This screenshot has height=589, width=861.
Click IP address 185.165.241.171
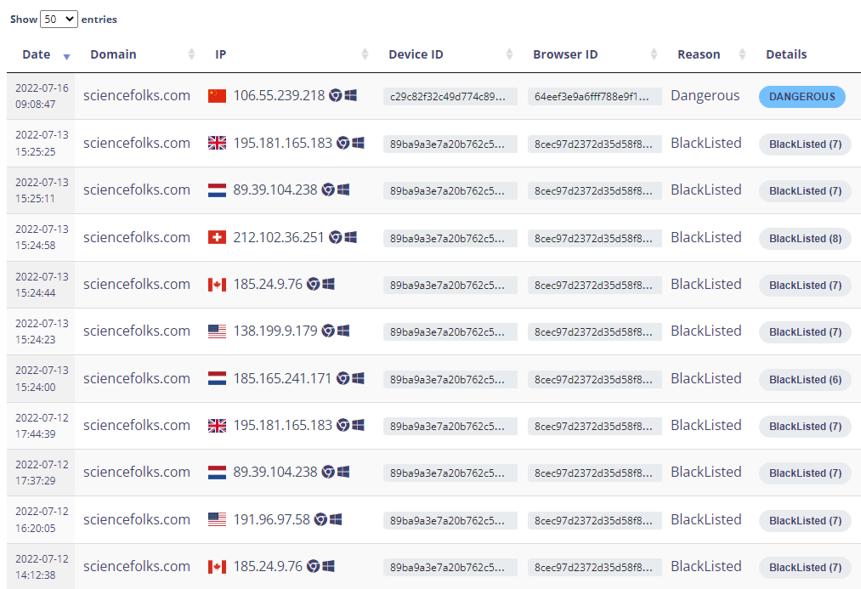(282, 378)
